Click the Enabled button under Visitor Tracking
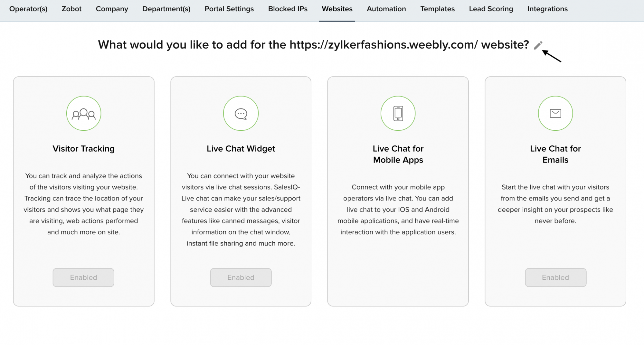644x345 pixels. click(x=83, y=277)
